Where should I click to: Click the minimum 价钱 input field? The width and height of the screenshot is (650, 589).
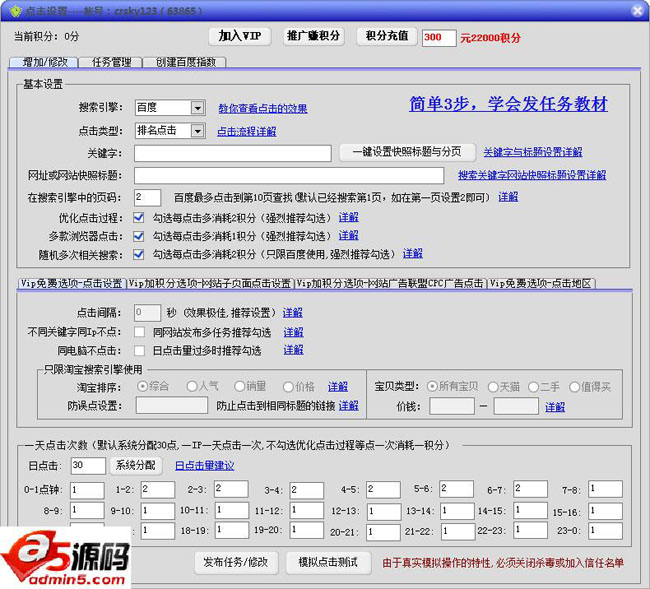[x=452, y=406]
